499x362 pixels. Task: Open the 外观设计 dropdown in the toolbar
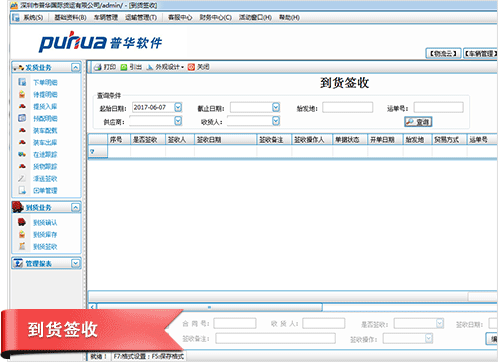click(166, 67)
